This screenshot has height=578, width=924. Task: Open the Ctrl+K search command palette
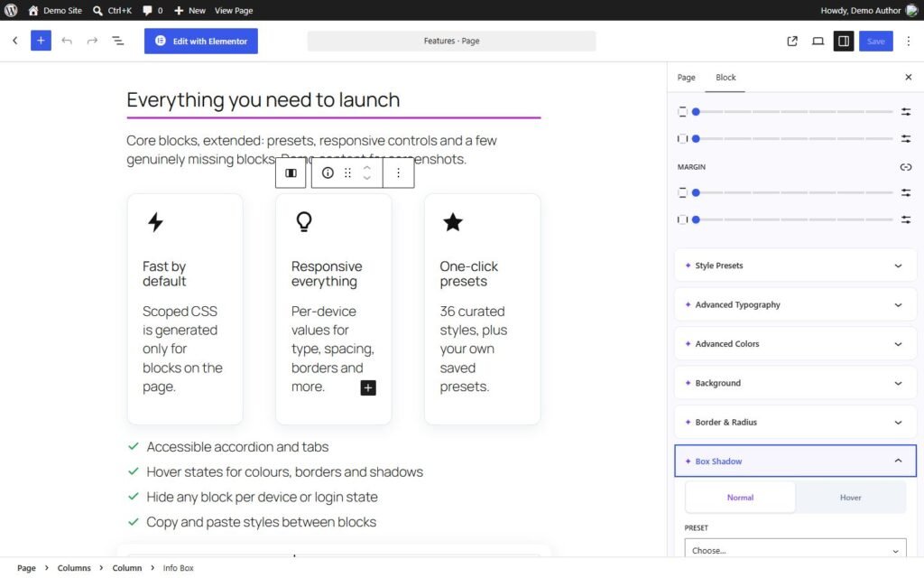[x=112, y=10]
